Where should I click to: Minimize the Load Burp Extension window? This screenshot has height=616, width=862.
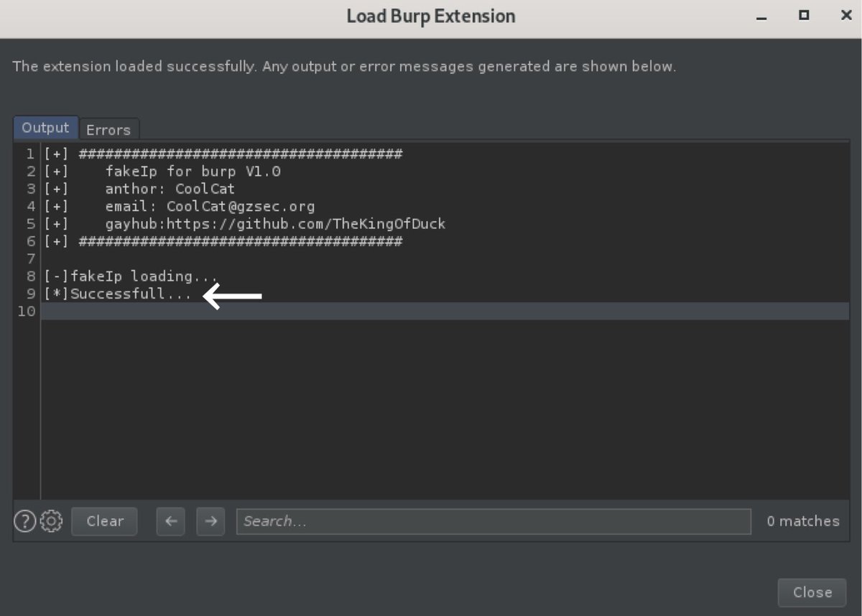[761, 16]
